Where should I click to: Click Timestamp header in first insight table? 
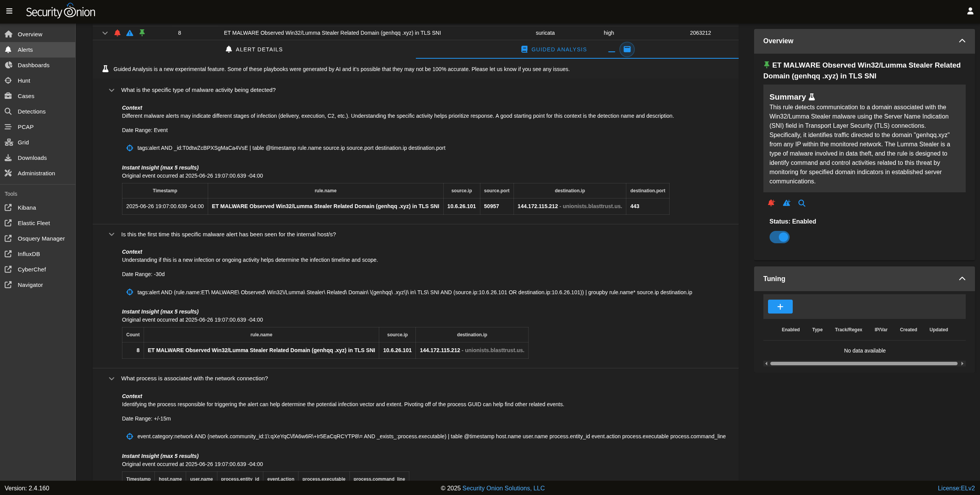(165, 191)
